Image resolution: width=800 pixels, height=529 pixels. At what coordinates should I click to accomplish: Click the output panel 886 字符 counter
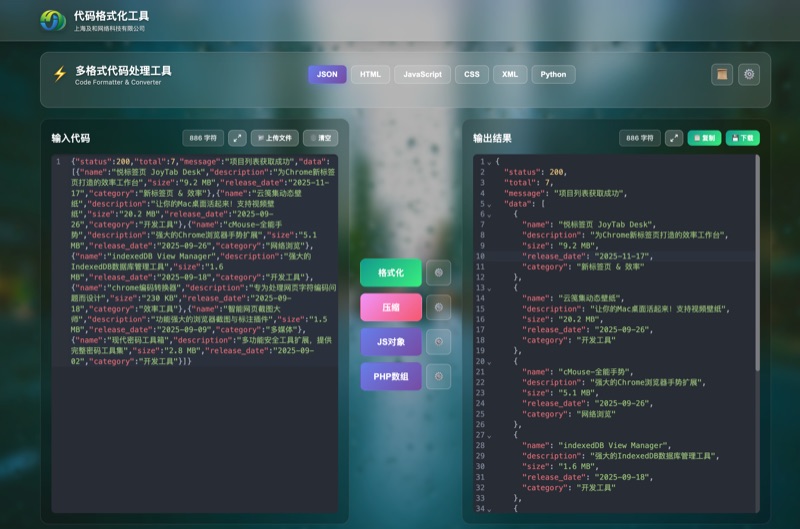[639, 138]
